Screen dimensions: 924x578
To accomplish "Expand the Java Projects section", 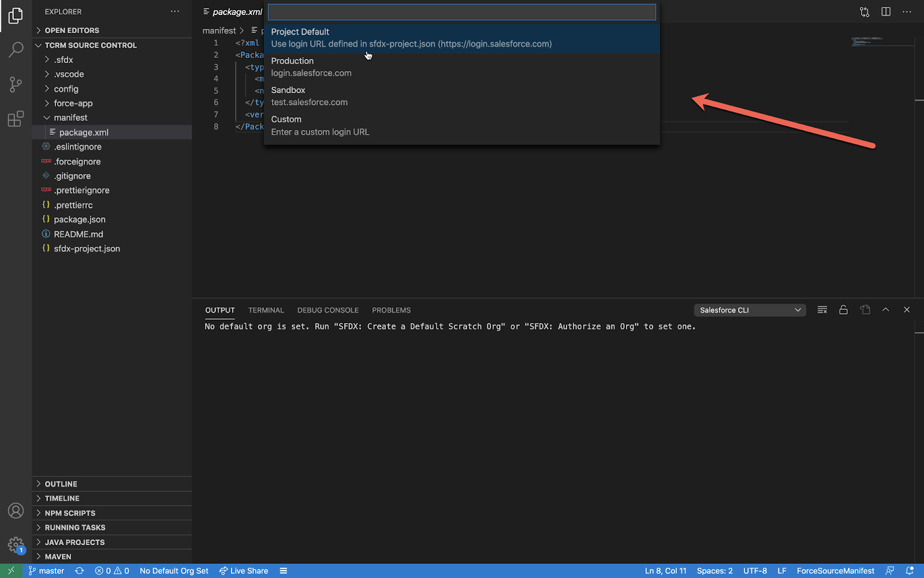I will pyautogui.click(x=112, y=542).
